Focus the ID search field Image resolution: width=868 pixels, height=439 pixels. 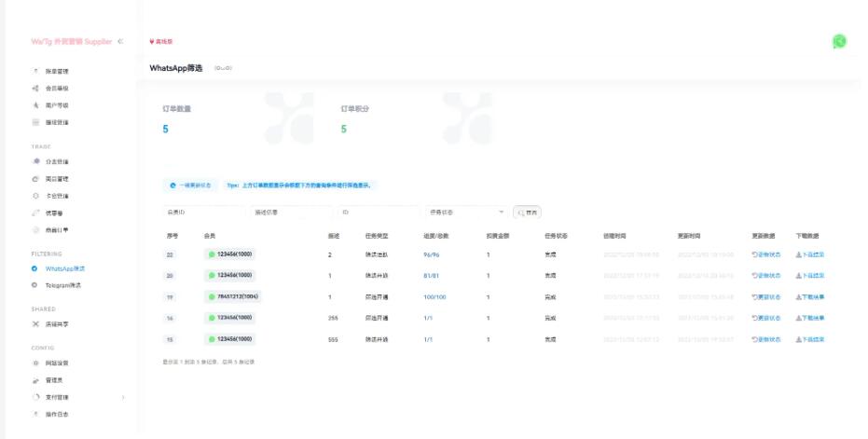tap(379, 212)
